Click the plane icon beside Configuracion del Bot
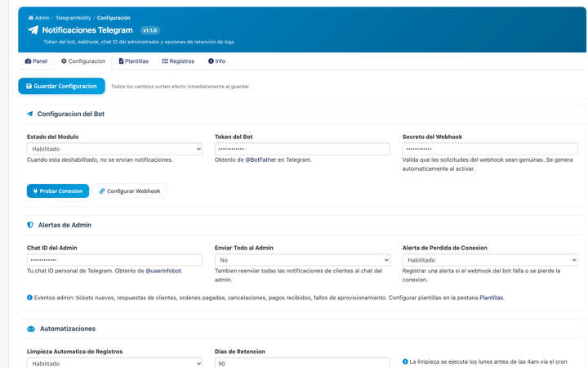This screenshot has width=588, height=368. [x=30, y=114]
